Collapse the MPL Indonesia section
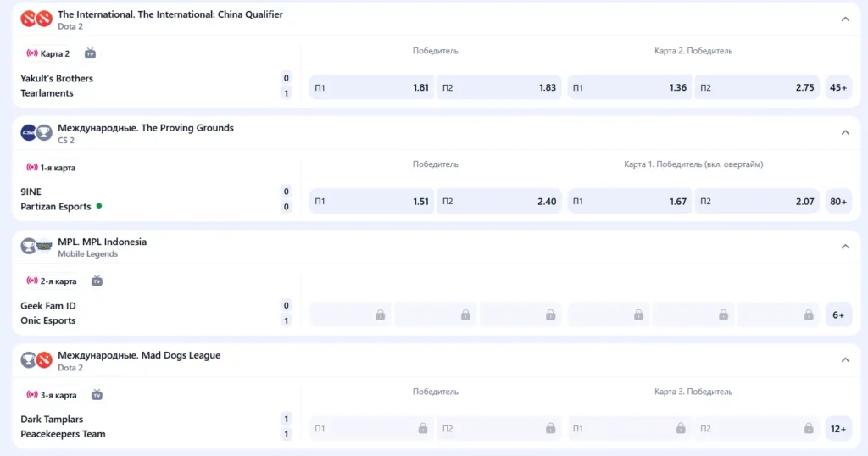Viewport: 868px width, 456px height. click(x=844, y=247)
